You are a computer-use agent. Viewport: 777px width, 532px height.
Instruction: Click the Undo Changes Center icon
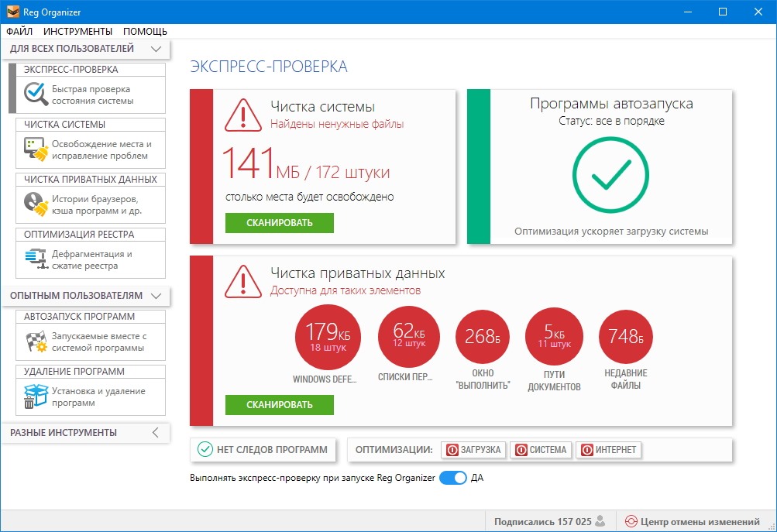click(631, 522)
